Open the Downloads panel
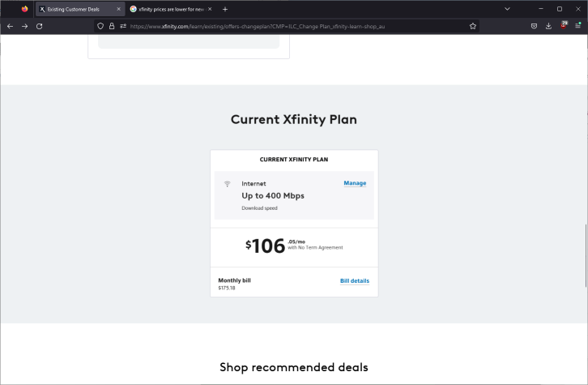 549,26
